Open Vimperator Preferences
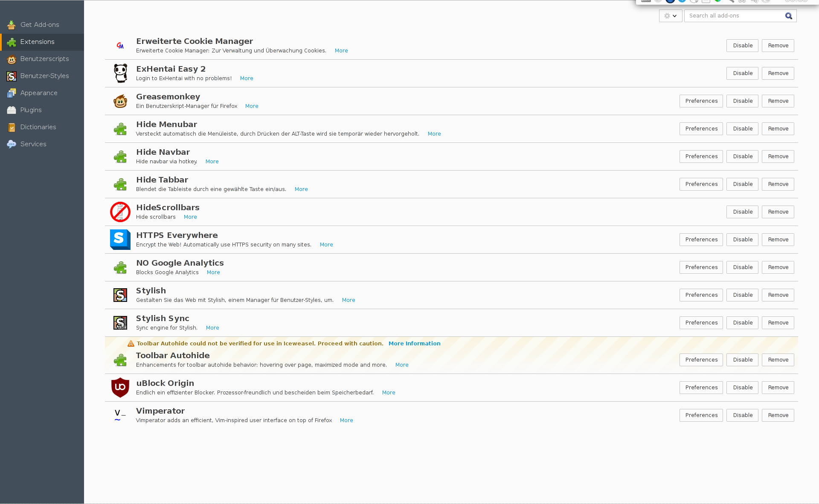 click(x=701, y=415)
